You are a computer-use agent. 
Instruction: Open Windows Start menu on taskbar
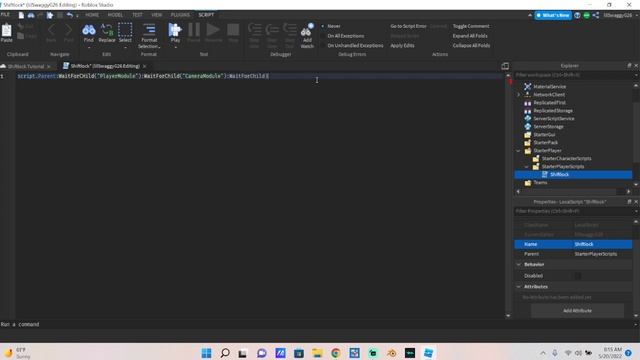207,353
